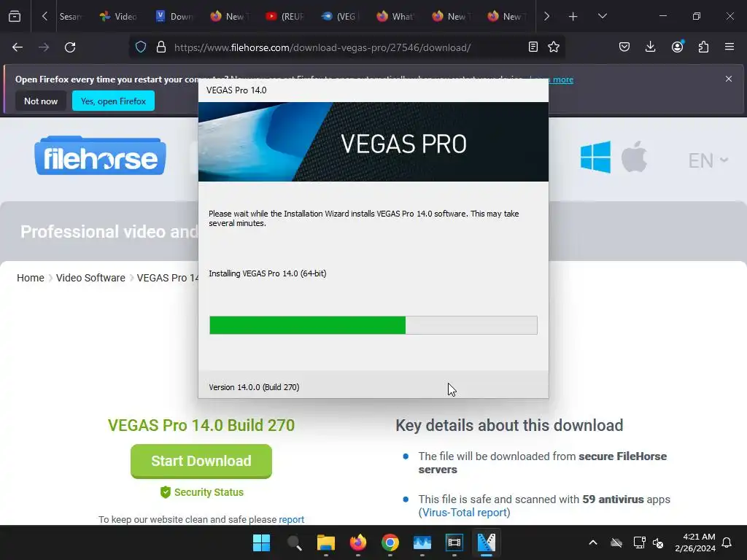Switch to the Down tab with V icon
Viewport: 747px width, 560px height.
click(174, 16)
